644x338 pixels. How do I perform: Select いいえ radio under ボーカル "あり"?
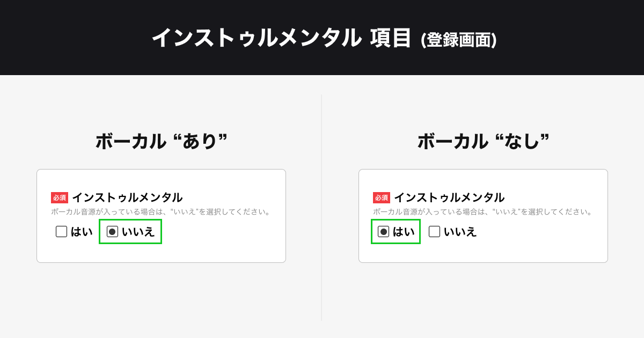112,232
